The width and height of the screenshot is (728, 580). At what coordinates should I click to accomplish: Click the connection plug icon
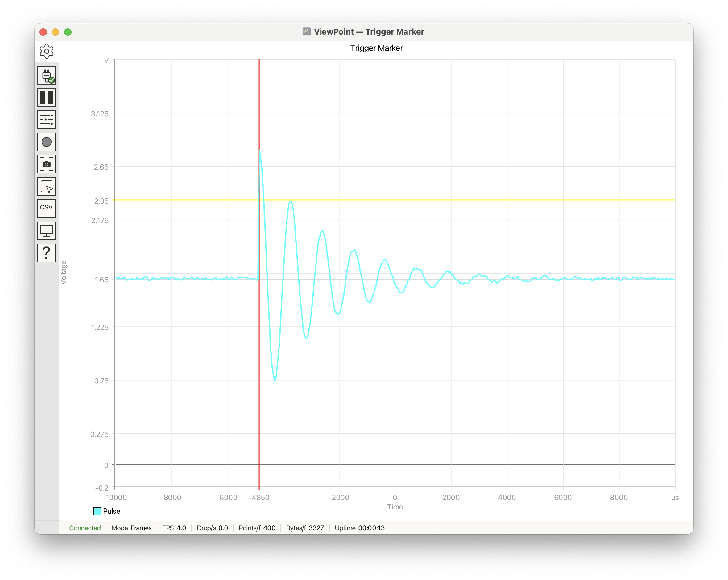[46, 75]
